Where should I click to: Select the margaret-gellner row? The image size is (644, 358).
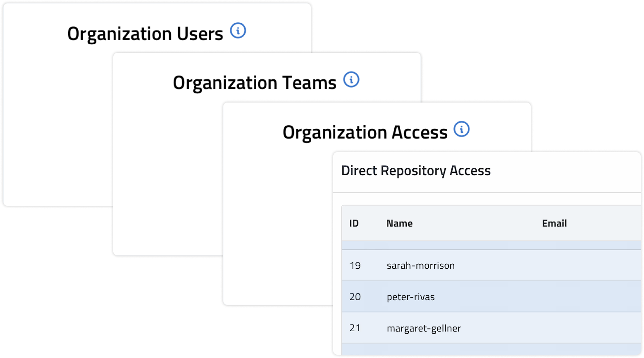[424, 328]
